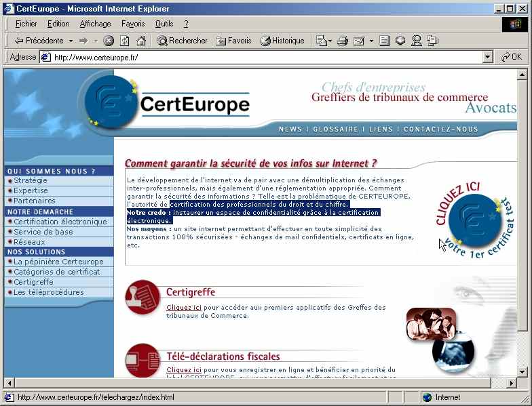The width and height of the screenshot is (532, 406).
Task: Open La pépinière Certeurope link
Action: 58,262
